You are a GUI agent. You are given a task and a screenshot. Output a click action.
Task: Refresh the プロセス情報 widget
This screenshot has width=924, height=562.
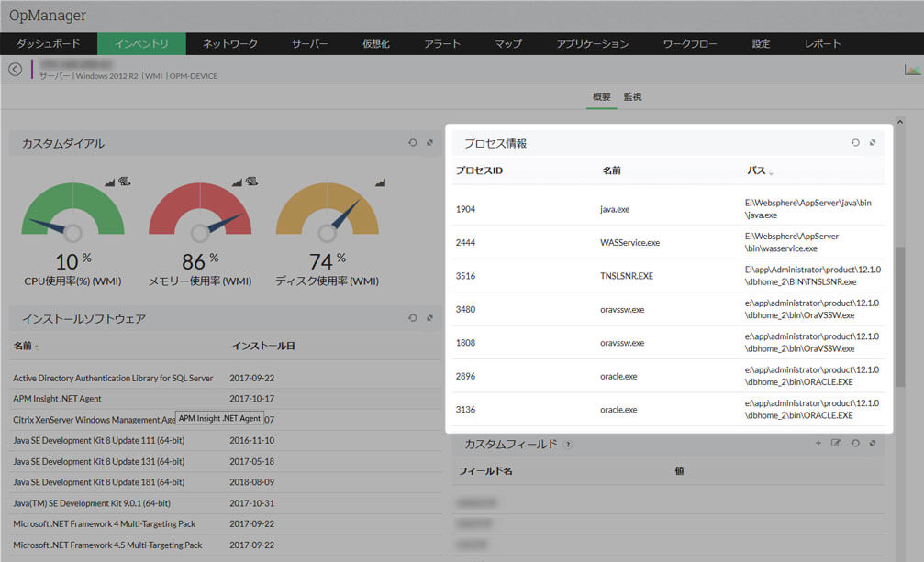[x=855, y=143]
